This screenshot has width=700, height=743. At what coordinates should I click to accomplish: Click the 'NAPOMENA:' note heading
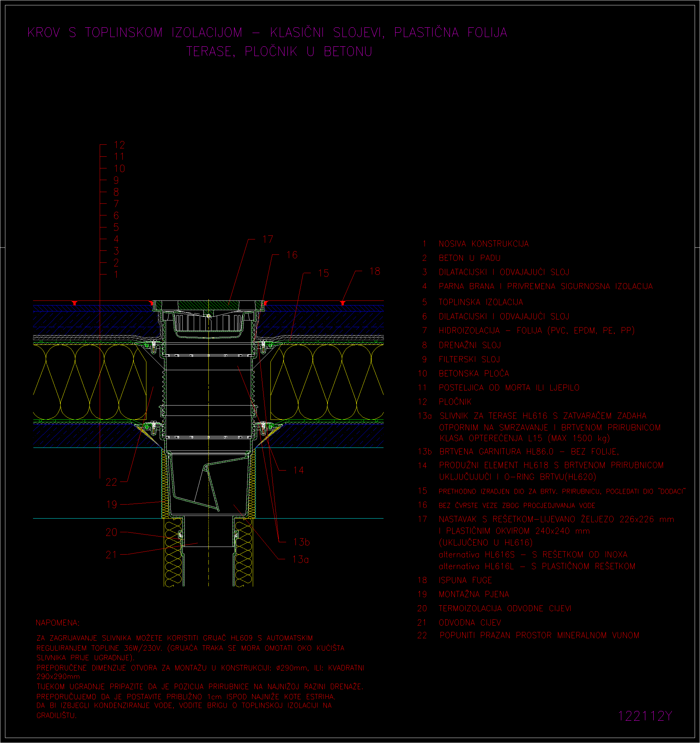click(58, 623)
